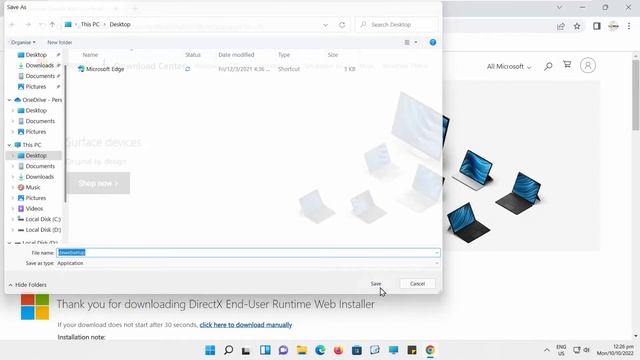Open shopping cart on Microsoft page
640x360 pixels.
(x=567, y=64)
